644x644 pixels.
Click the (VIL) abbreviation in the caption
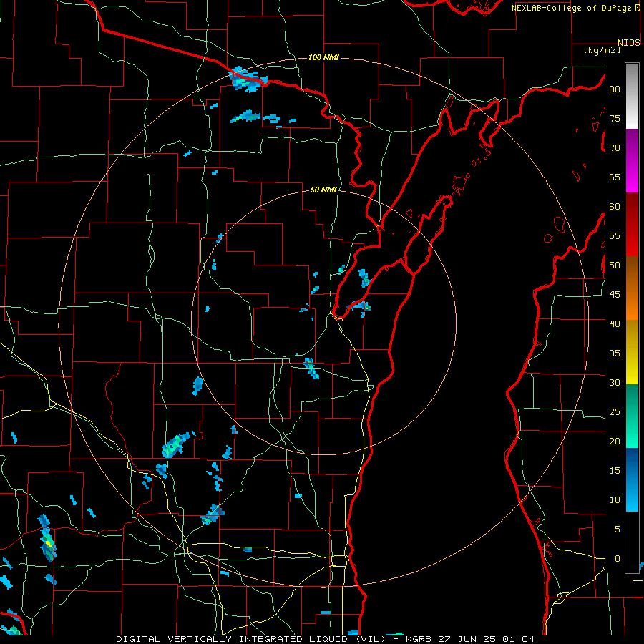[x=371, y=639]
